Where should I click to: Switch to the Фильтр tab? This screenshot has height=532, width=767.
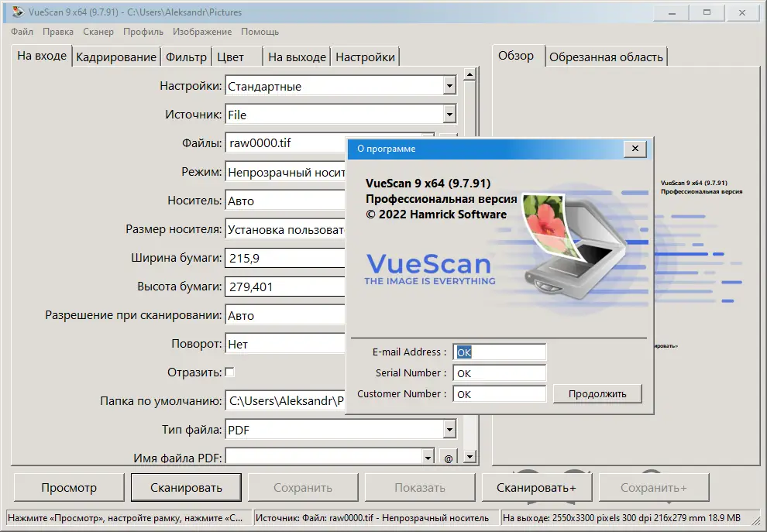coord(186,57)
